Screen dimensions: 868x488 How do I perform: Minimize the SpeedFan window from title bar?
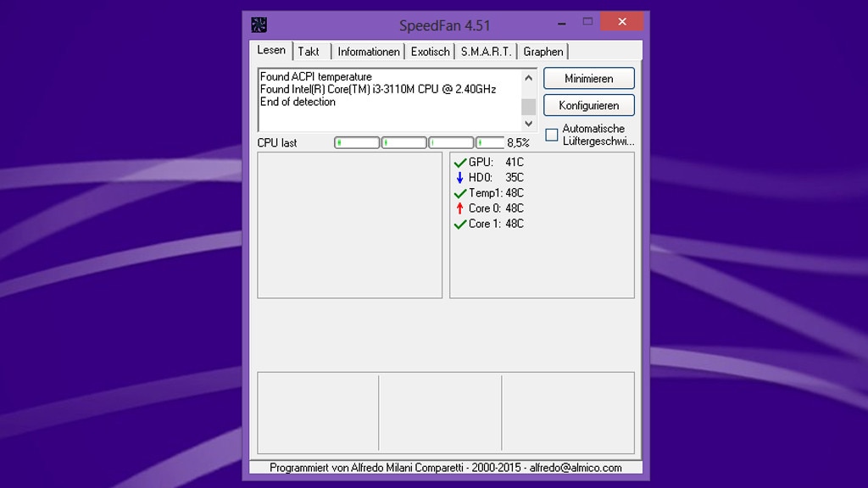click(x=562, y=23)
